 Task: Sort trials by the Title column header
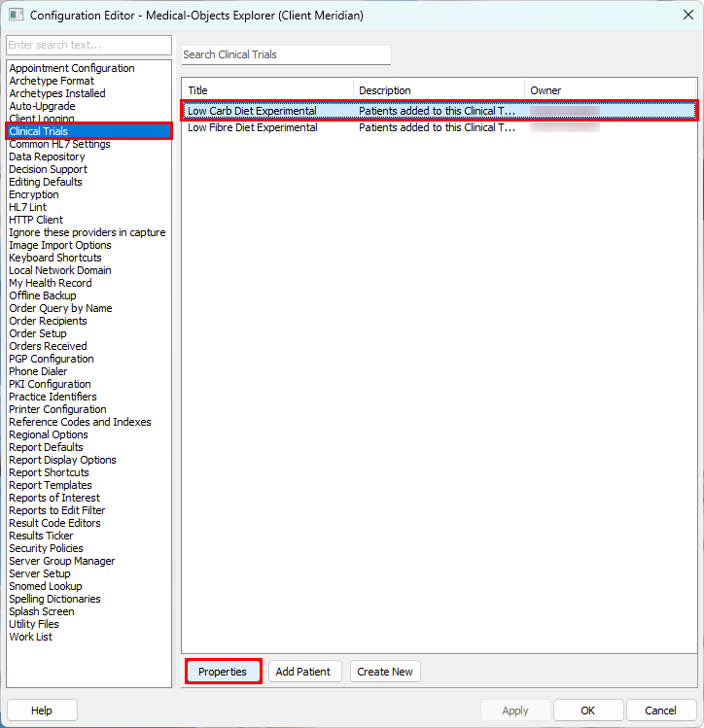click(x=267, y=90)
